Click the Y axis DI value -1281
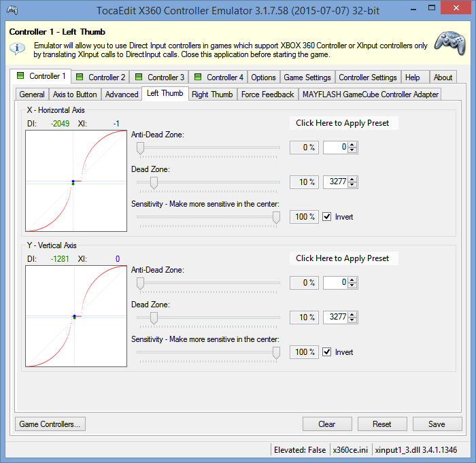This screenshot has height=463, width=476. pyautogui.click(x=60, y=259)
